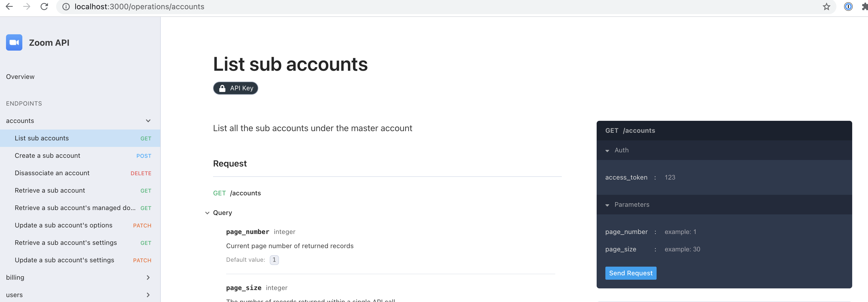
Task: Expand the users endpoints group
Action: [148, 295]
